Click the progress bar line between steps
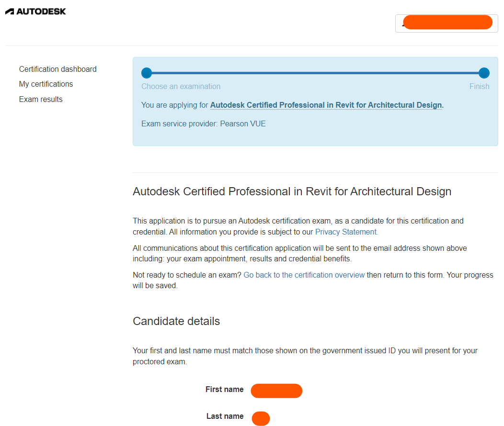This screenshot has height=426, width=504. click(315, 73)
